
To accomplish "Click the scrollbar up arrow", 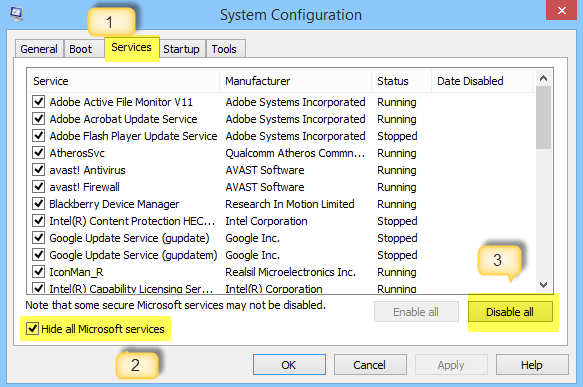I will [x=544, y=78].
